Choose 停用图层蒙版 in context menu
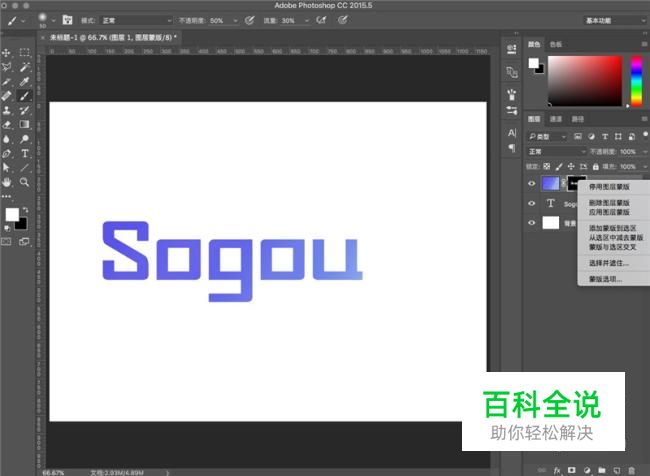 pyautogui.click(x=609, y=187)
